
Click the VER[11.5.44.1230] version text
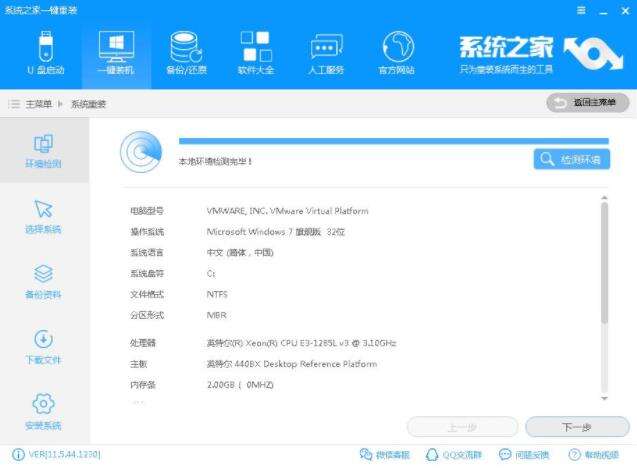[x=65, y=455]
